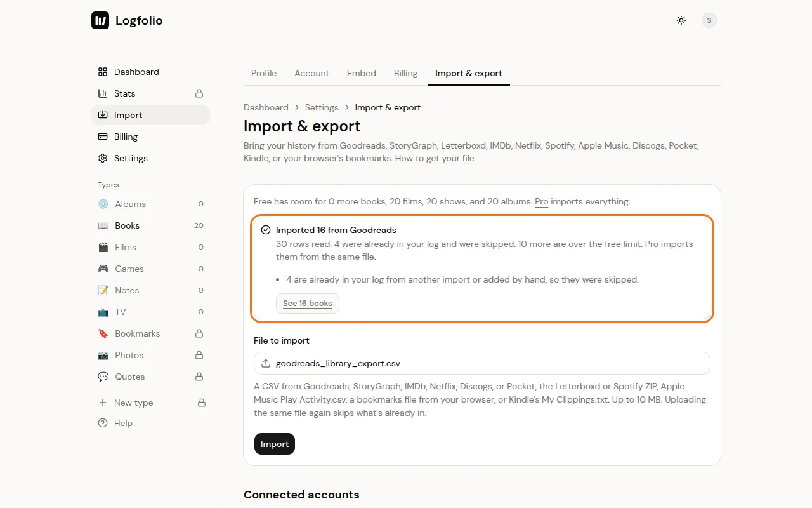The width and height of the screenshot is (812, 508).
Task: Open the Films type list
Action: pos(150,247)
